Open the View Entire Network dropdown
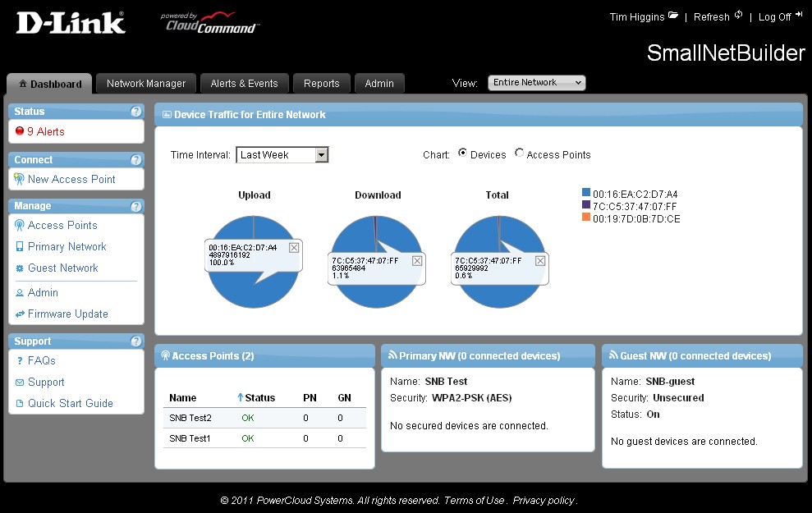Screen dimensions: 812x513 pos(536,83)
